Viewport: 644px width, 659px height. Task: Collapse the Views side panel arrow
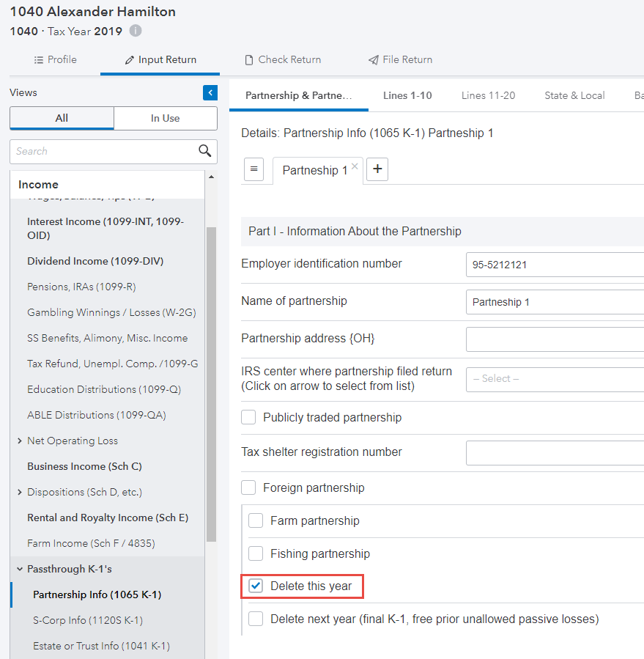[210, 92]
